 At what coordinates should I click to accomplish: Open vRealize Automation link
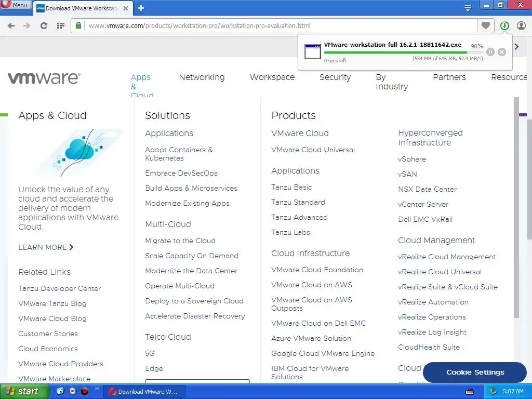pyautogui.click(x=433, y=302)
